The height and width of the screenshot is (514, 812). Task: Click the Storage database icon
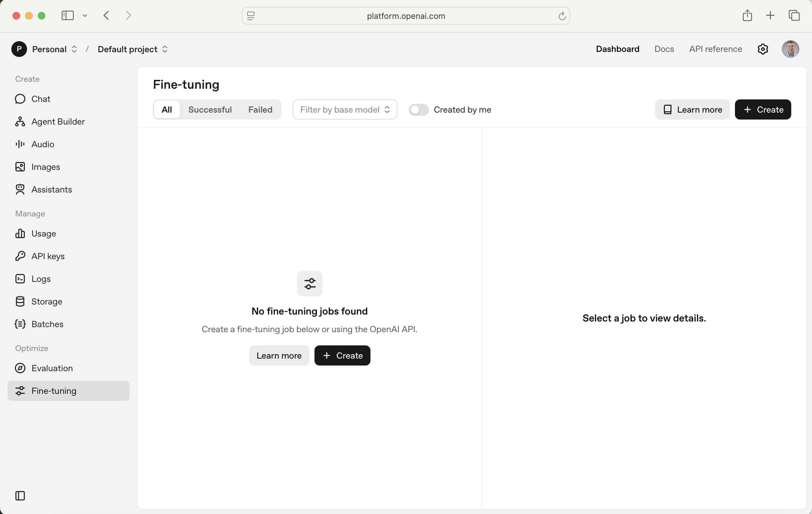tap(20, 301)
